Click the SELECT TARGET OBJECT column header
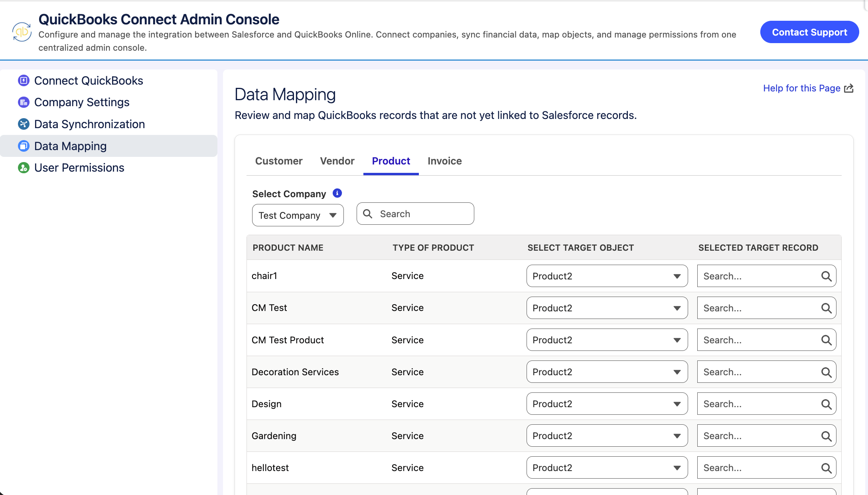This screenshot has height=495, width=868. [581, 247]
